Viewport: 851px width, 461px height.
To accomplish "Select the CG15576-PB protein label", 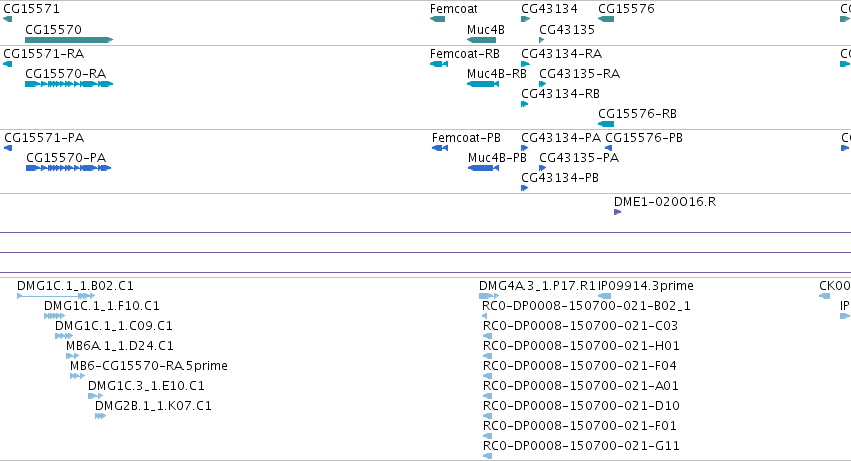I will click(644, 138).
